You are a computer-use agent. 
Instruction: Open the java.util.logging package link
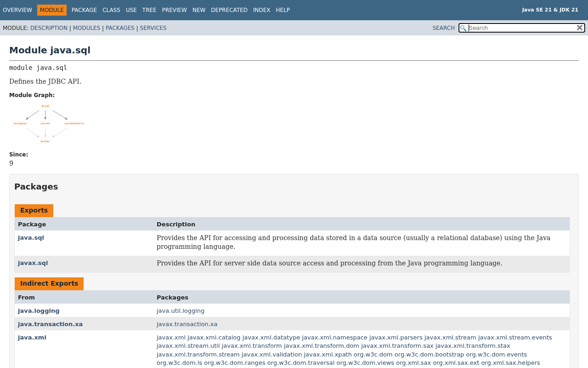pyautogui.click(x=181, y=311)
